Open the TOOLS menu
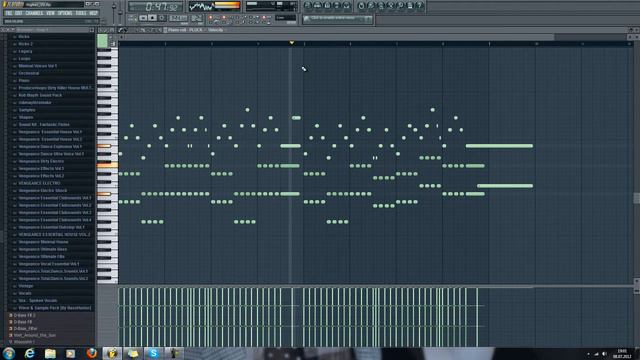 pyautogui.click(x=81, y=13)
